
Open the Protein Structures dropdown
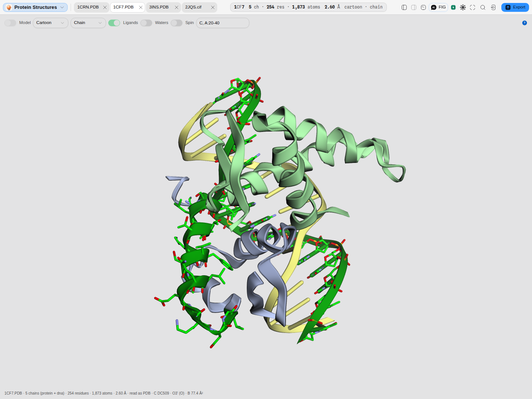coord(35,7)
